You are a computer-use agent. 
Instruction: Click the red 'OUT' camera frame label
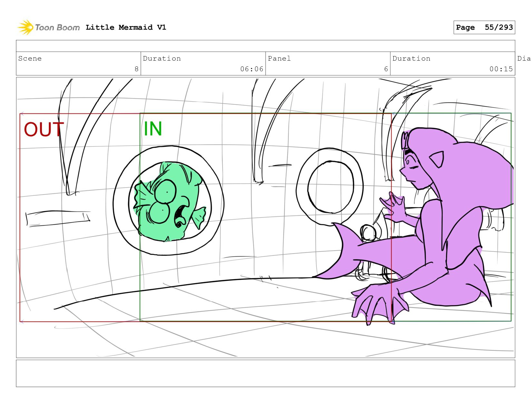tap(44, 130)
